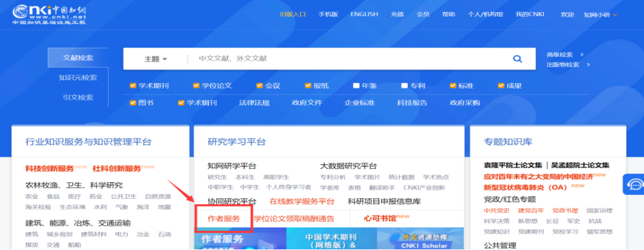The image size is (644, 250).
Task: Click the 城乡规划 link
Action: (59, 235)
